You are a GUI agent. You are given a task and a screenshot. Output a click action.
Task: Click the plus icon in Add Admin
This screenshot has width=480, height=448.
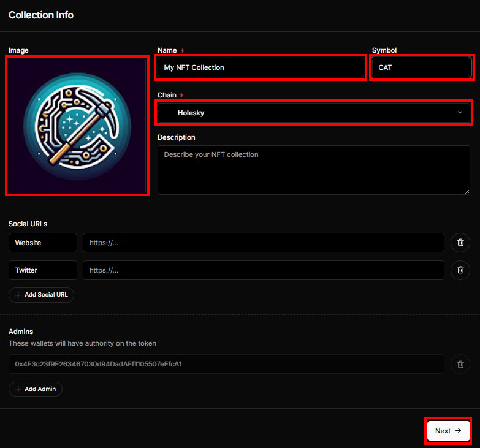[x=18, y=389]
